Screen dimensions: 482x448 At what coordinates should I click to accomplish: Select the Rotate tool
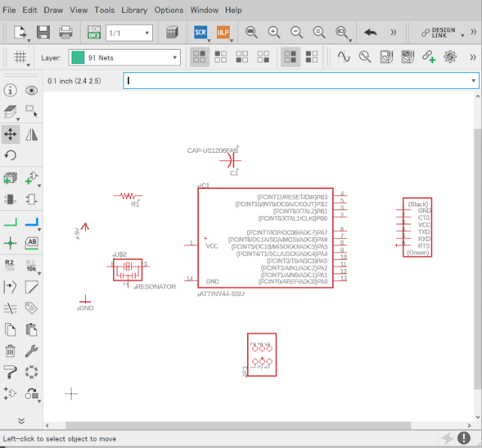(11, 155)
